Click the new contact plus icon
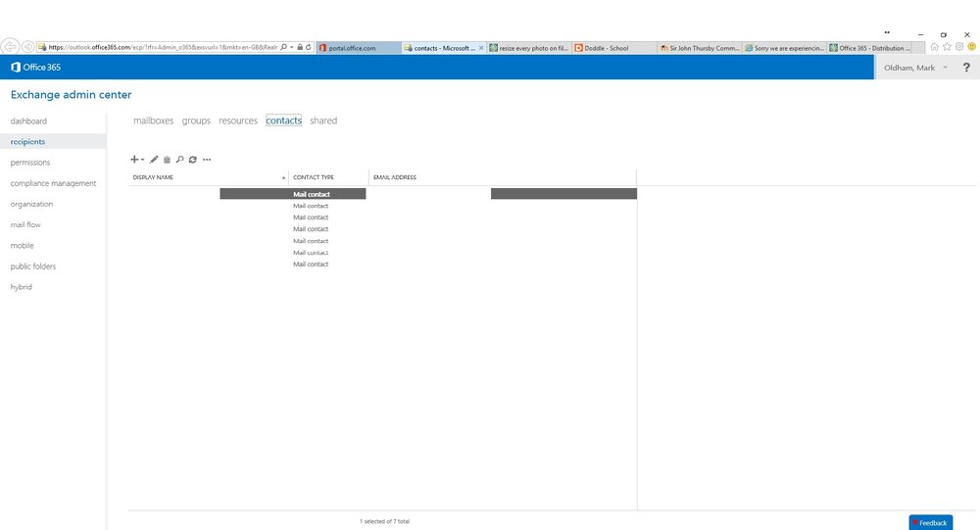Screen dimensions: 980x530 point(134,160)
